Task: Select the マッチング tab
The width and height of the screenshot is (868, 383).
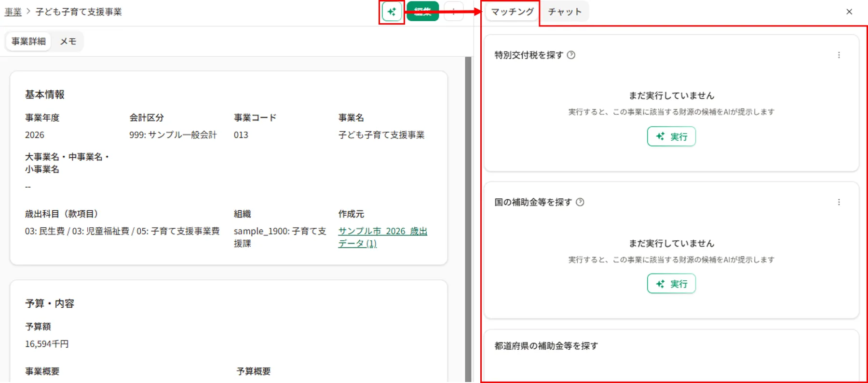Action: point(512,12)
